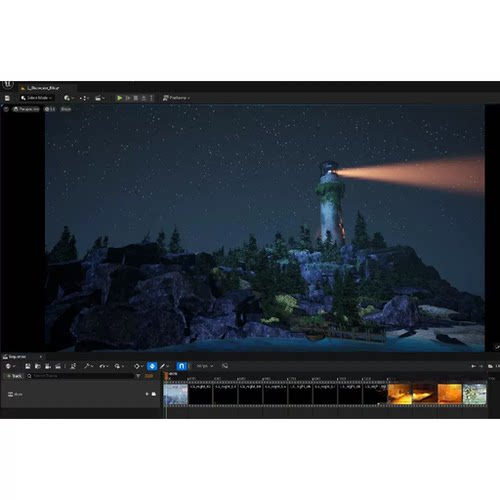This screenshot has width=500, height=500.
Task: Click the Sequencer create camera icon
Action: coord(48,366)
